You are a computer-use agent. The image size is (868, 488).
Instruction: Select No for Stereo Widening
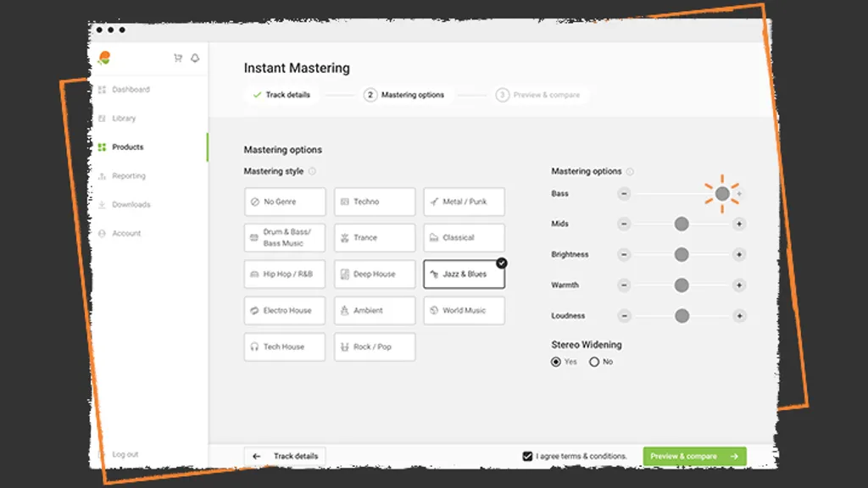pos(594,362)
